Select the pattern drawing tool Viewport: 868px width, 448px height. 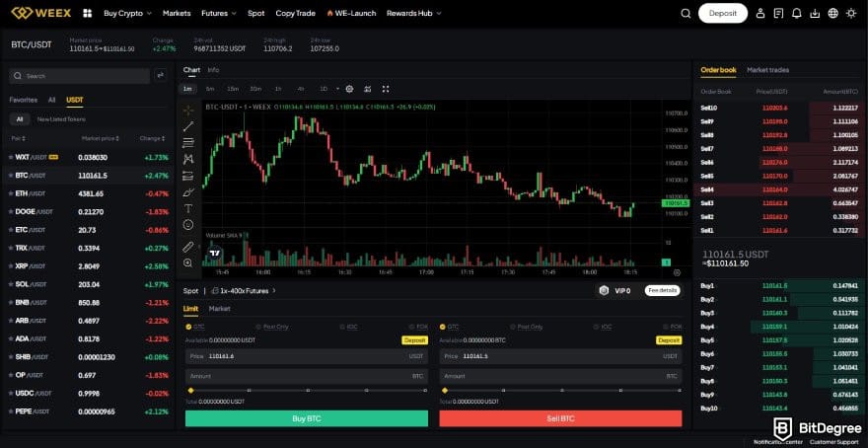[188, 159]
